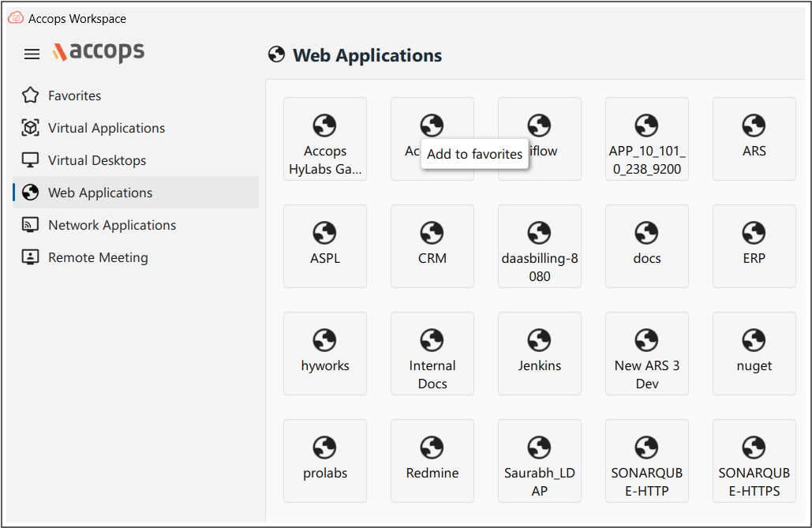Open Internal Docs tile
Viewport: 812px width, 528px height.
point(432,354)
